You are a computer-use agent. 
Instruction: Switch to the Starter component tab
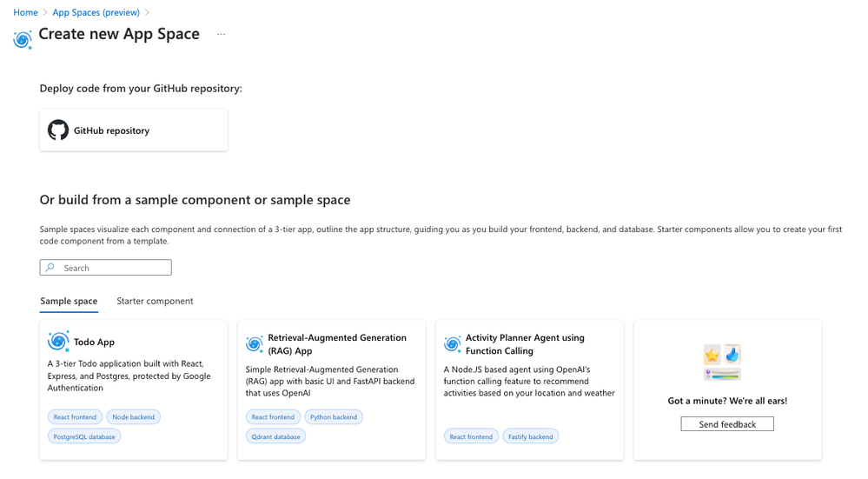(155, 301)
